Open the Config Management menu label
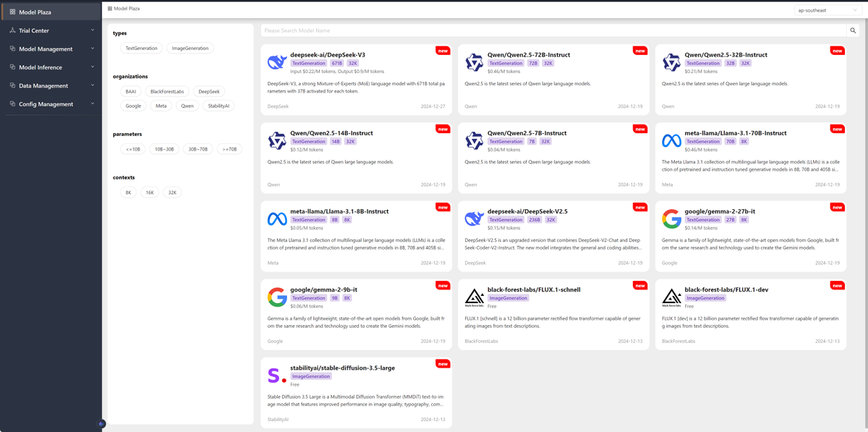Viewport: 868px width, 432px height. coord(46,104)
